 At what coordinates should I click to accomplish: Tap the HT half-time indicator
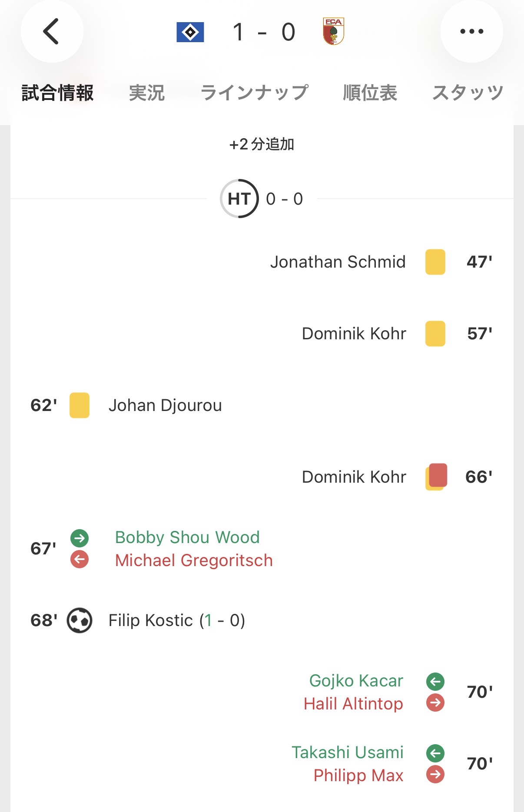point(239,199)
